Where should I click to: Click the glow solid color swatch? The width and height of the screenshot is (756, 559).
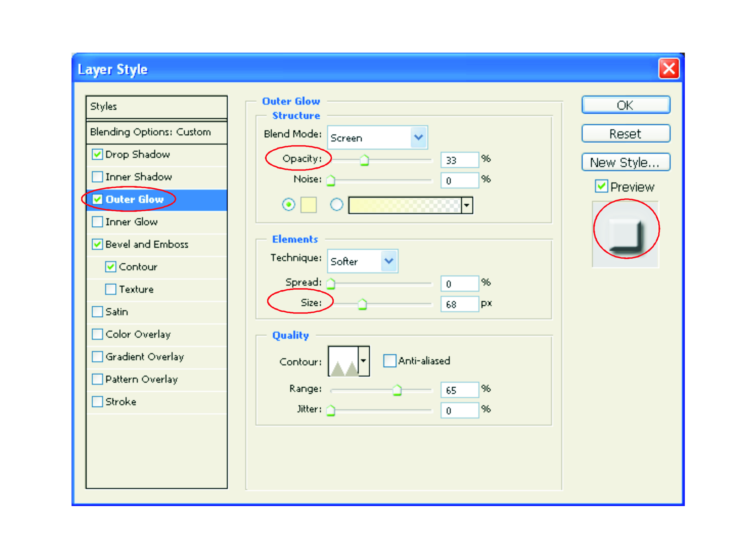coord(308,205)
